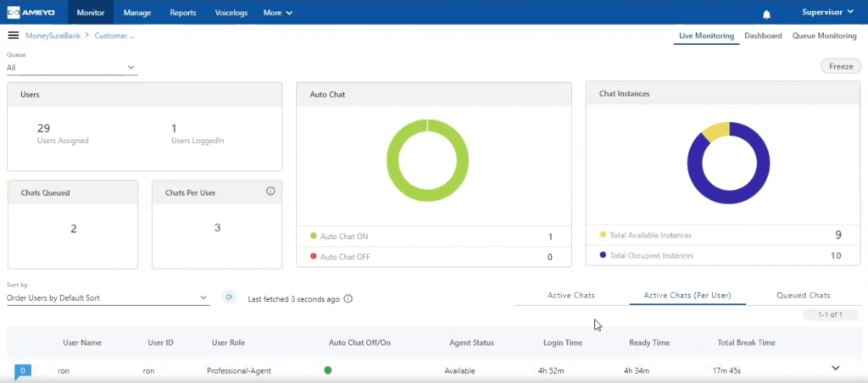Click the Professional-Agent role cell
Viewport: 868px width, 383px height.
(x=238, y=371)
